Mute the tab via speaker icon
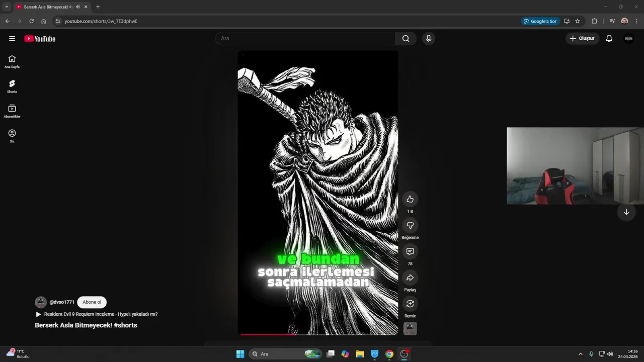Viewport: 644px width, 362px height. [x=77, y=7]
